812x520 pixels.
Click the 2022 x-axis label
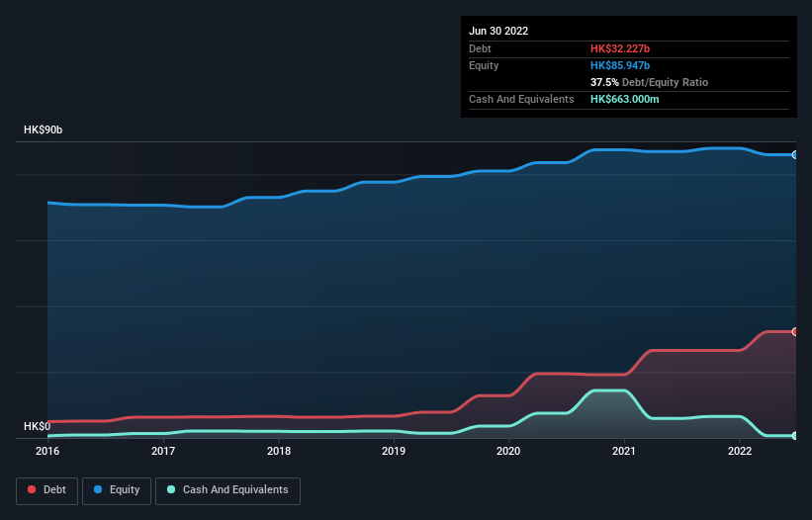pos(740,451)
